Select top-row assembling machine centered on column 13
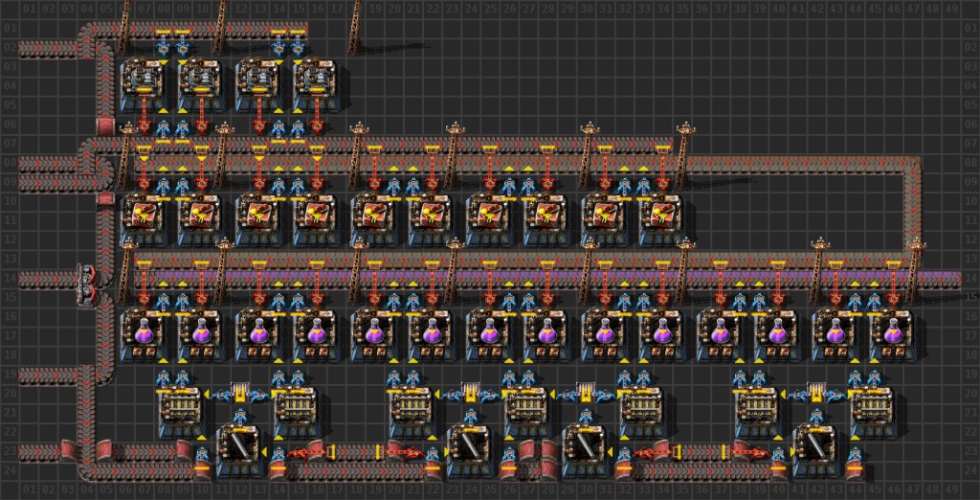Image resolution: width=980 pixels, height=500 pixels. tap(258, 86)
